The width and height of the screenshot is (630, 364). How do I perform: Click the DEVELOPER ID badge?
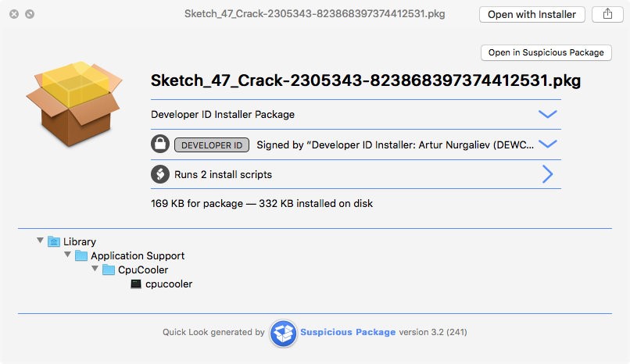pos(212,145)
